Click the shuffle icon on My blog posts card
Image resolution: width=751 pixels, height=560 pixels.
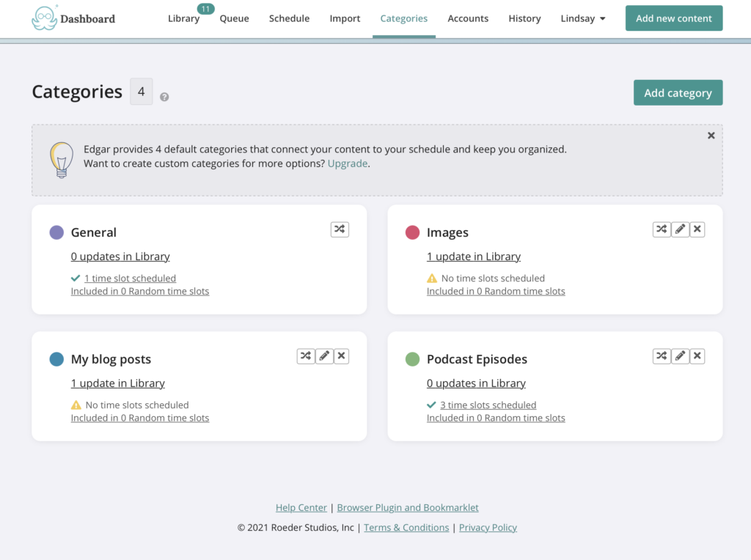pyautogui.click(x=307, y=355)
